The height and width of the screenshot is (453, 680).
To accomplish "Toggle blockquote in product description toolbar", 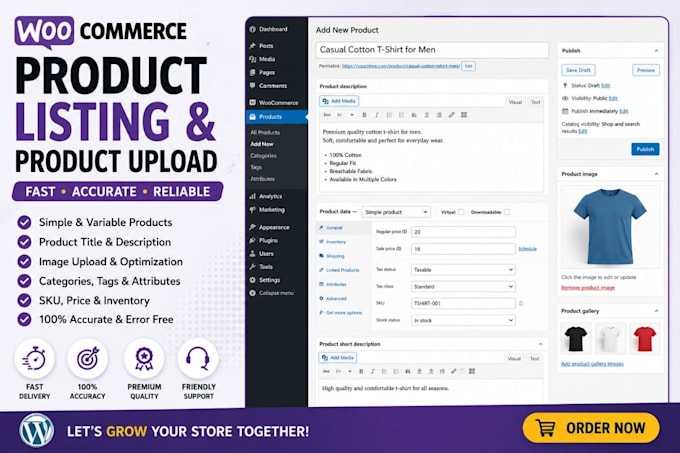I will click(414, 115).
